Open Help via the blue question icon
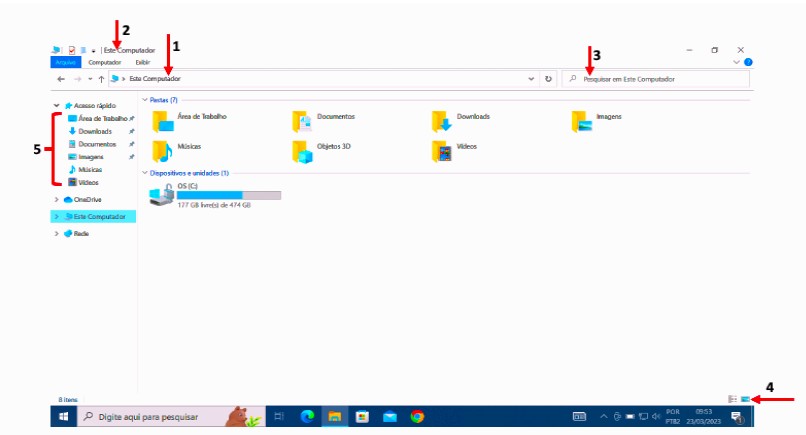806x435 pixels. tap(748, 62)
